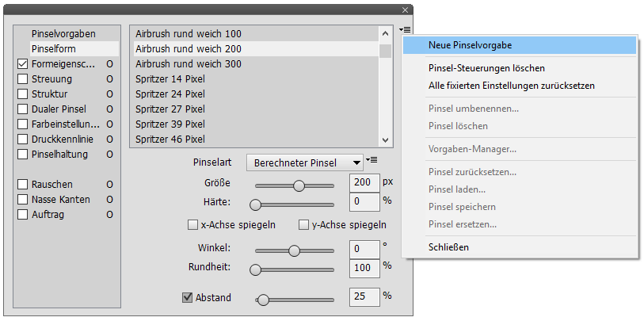Click the lock icon next to Streuung
644x321 pixels.
click(x=110, y=79)
